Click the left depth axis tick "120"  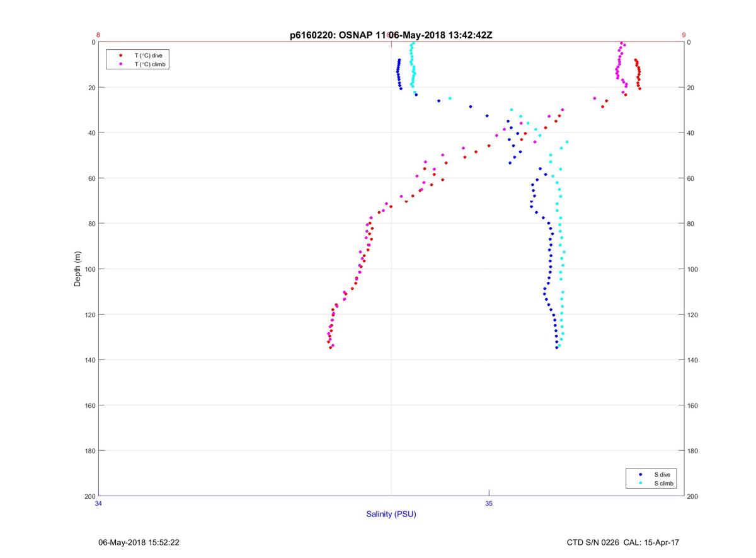(89, 315)
